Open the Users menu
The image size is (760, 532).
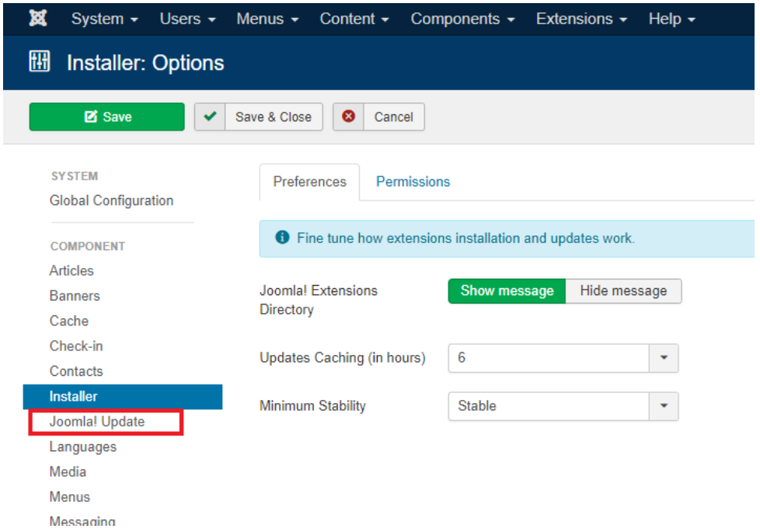coord(187,19)
